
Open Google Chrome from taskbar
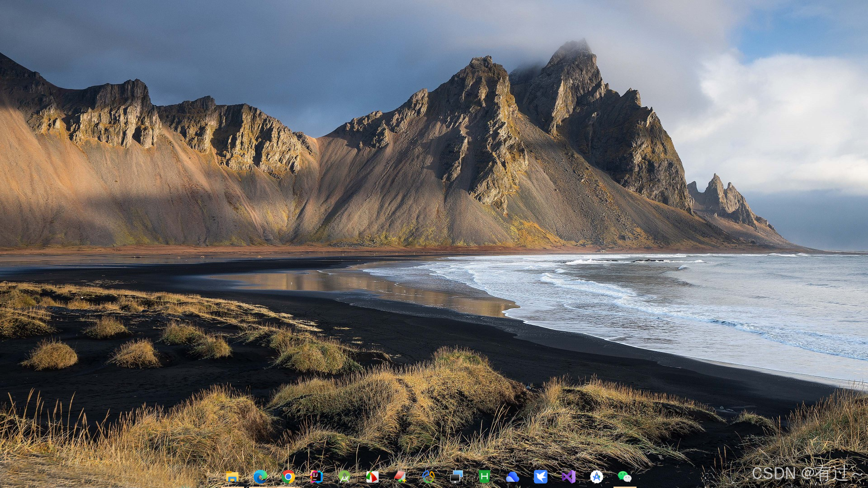coord(288,477)
